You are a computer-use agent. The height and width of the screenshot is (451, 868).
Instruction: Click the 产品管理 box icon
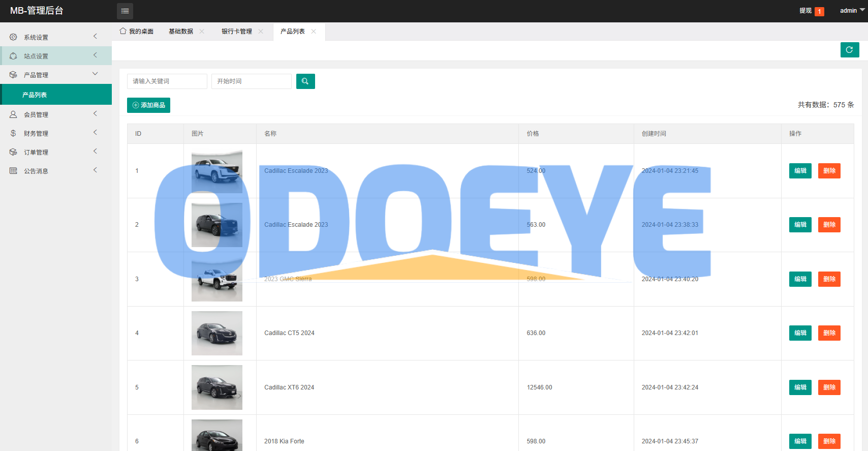pos(13,75)
